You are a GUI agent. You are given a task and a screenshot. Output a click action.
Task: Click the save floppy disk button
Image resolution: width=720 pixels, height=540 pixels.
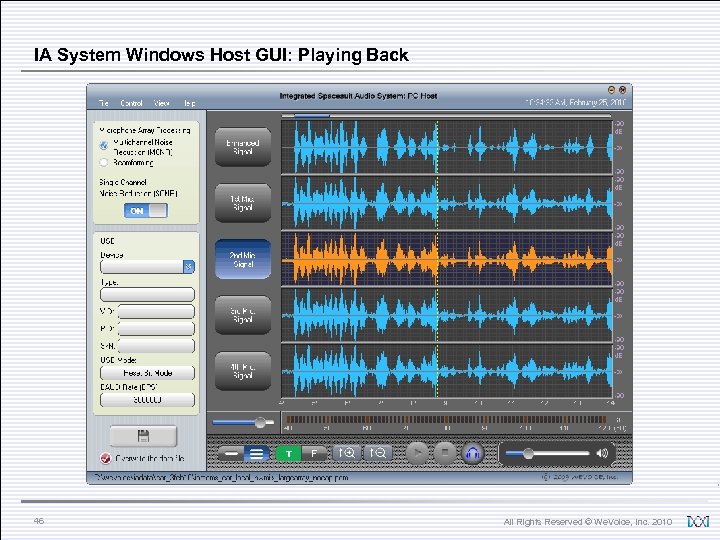click(143, 436)
